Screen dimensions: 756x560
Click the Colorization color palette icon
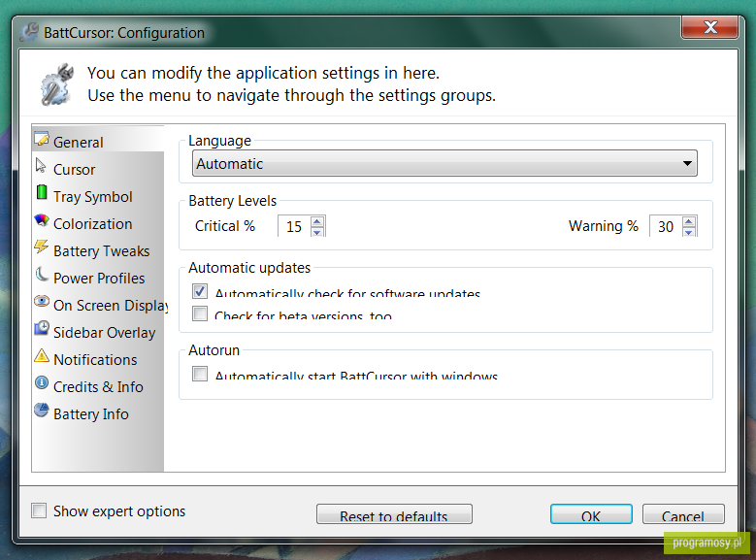coord(42,220)
